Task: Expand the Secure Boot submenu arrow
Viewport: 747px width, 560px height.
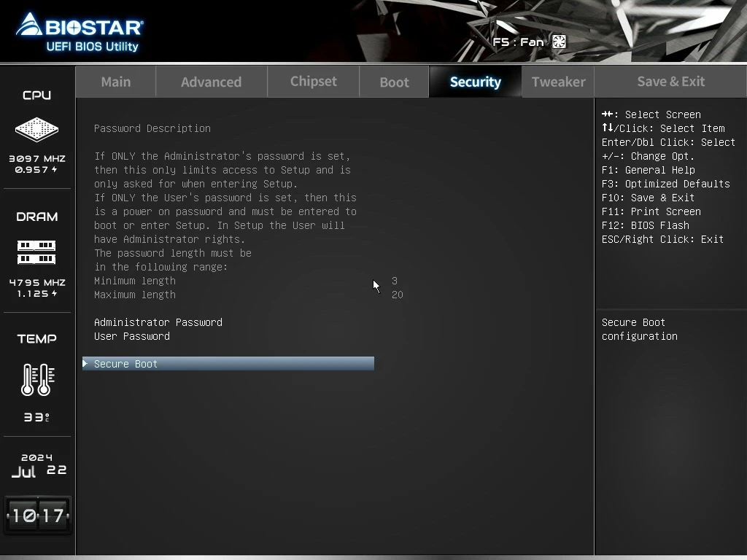Action: tap(86, 363)
